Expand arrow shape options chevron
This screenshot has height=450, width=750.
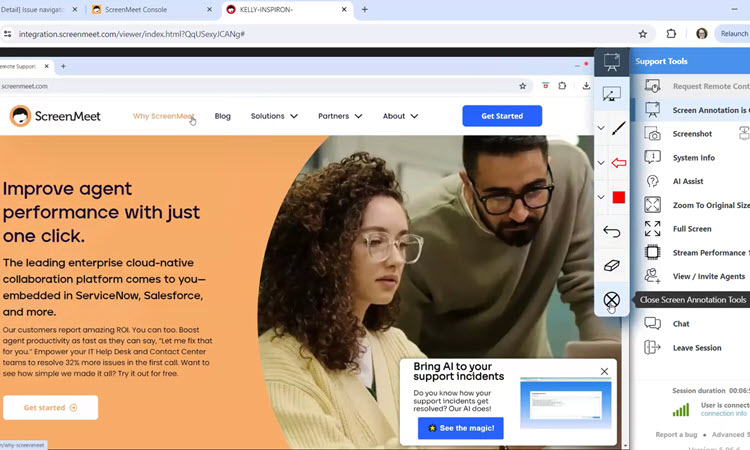point(601,163)
